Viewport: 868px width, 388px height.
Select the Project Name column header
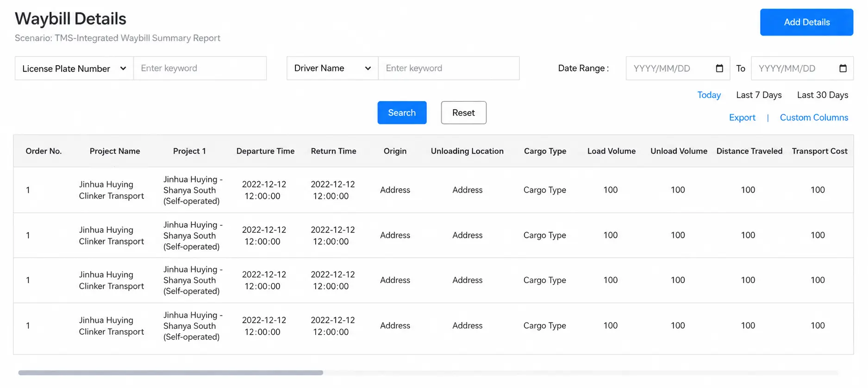tap(115, 151)
